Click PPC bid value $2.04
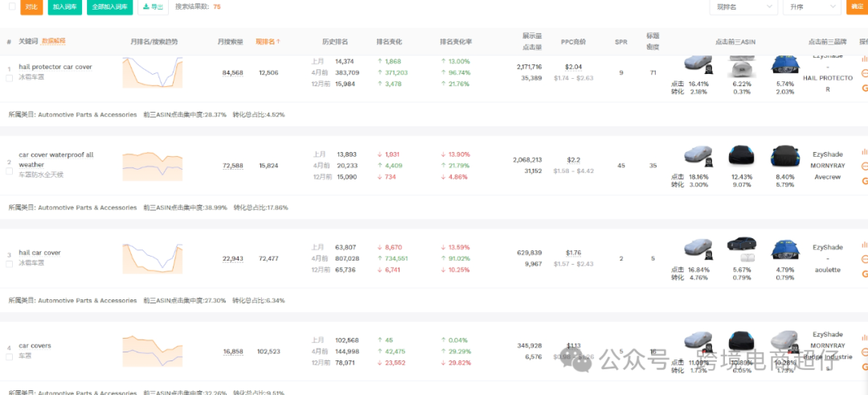 (574, 67)
